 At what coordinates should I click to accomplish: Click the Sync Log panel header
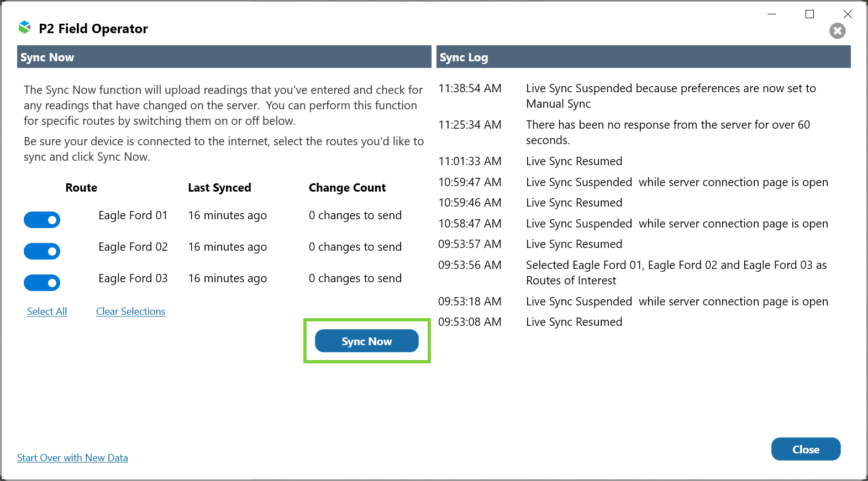click(x=643, y=57)
